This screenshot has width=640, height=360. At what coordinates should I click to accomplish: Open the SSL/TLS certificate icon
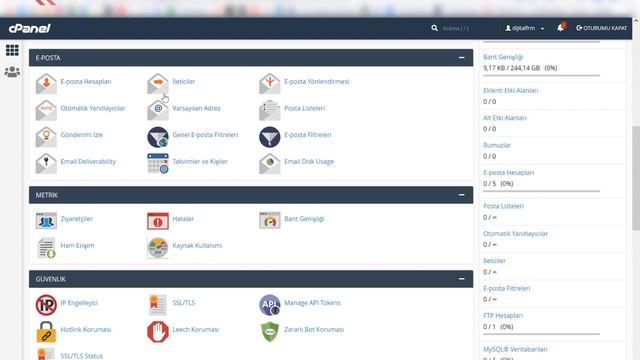coord(158,305)
